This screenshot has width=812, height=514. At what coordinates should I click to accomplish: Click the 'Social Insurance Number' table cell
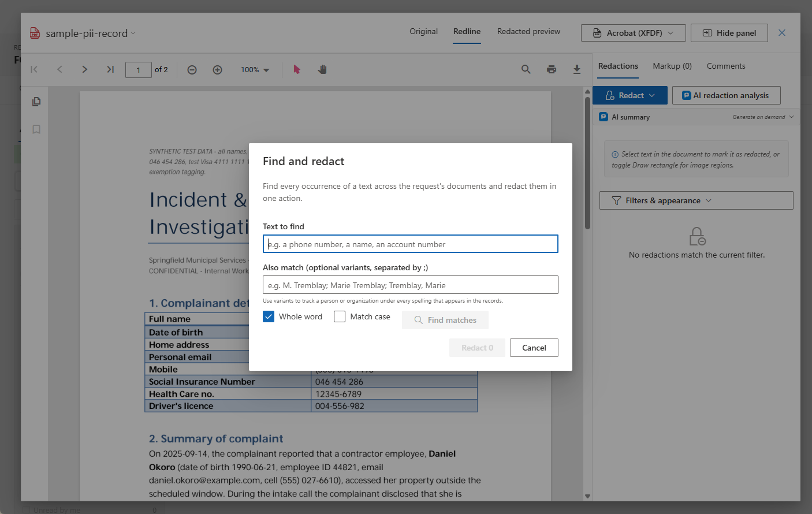tap(228, 382)
